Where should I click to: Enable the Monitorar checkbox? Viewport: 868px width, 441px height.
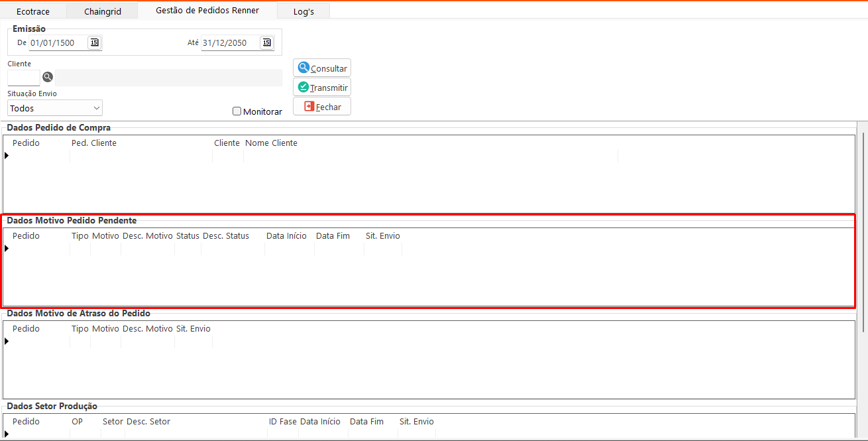[x=237, y=111]
